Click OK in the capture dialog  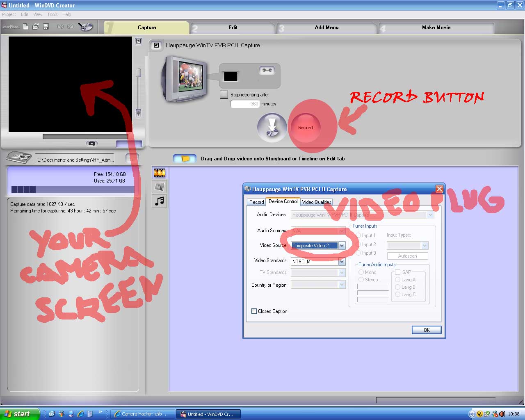click(427, 330)
